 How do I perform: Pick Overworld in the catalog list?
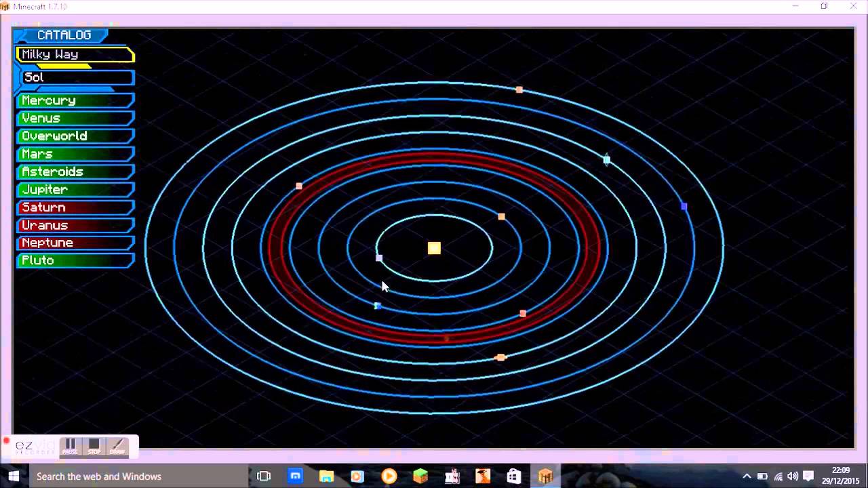point(75,136)
